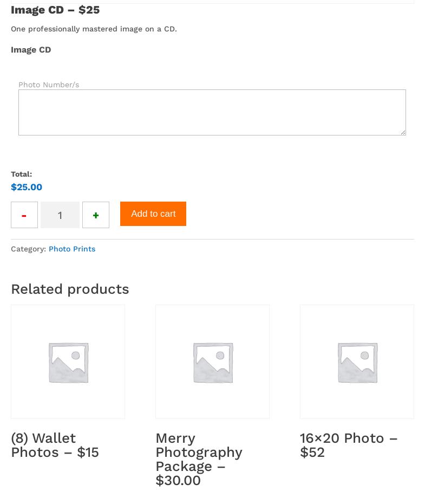
Task: Click the minus quantity button
Action: point(24,215)
